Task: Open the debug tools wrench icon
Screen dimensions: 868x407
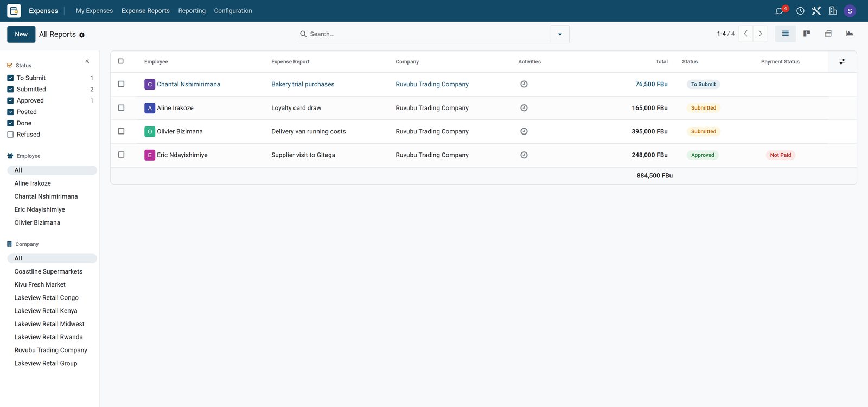Action: [816, 11]
